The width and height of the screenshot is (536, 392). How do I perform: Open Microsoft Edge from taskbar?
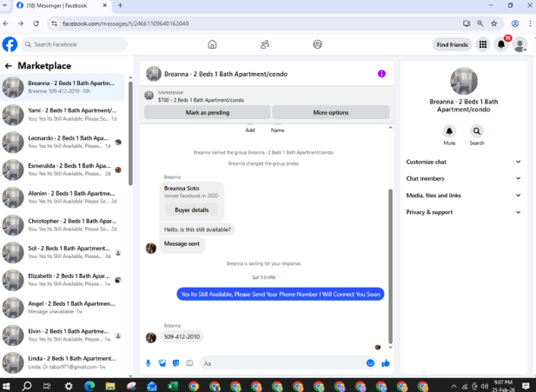coord(89,386)
